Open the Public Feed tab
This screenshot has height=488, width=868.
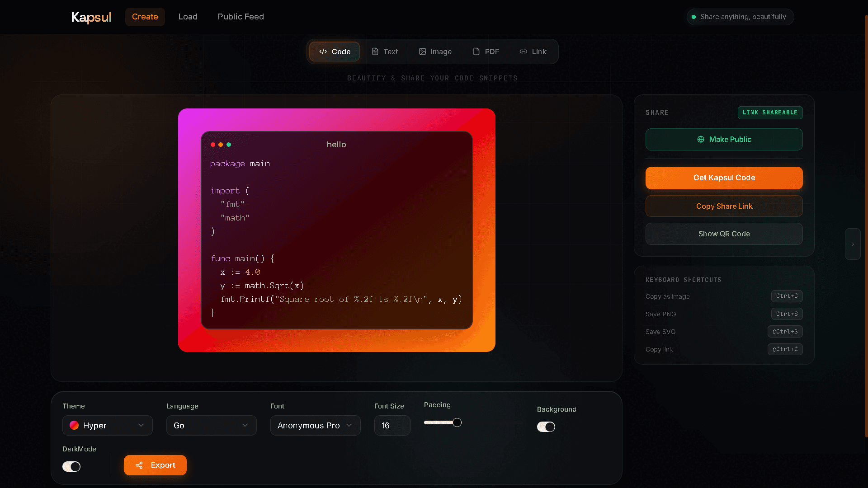click(241, 17)
